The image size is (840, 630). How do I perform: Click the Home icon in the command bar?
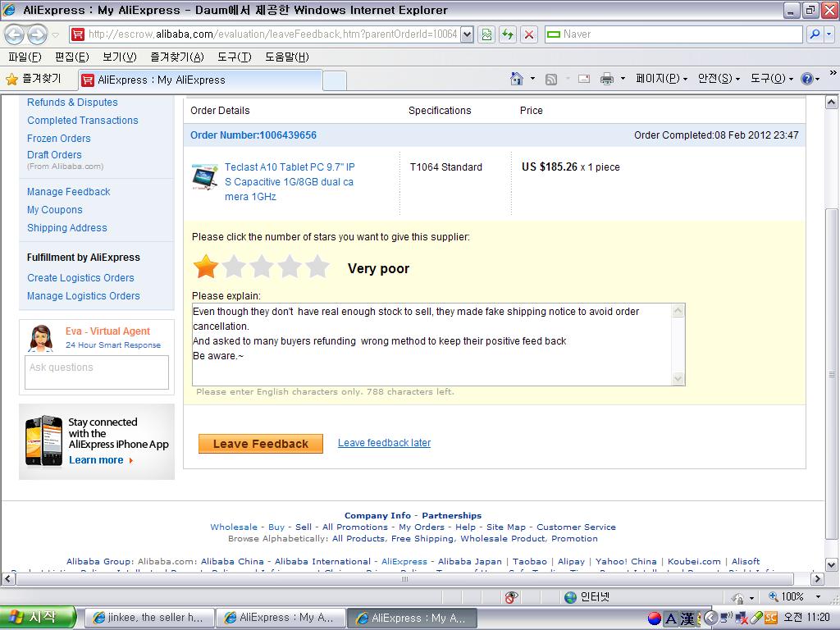pos(517,79)
